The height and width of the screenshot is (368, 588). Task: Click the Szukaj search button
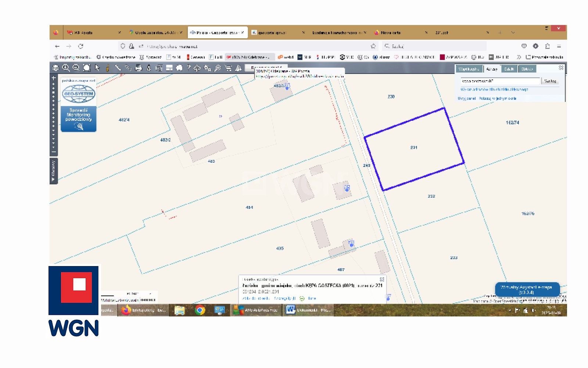[x=550, y=81]
